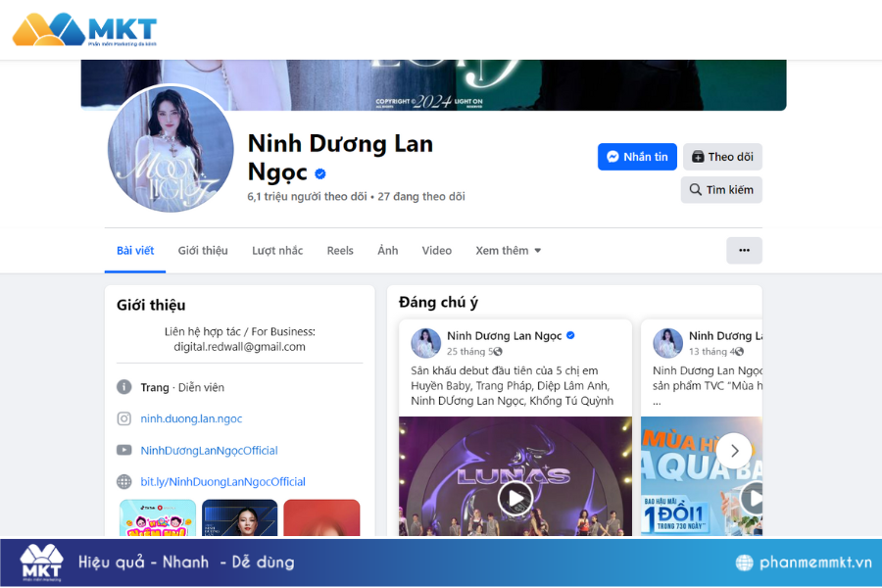The image size is (882, 588).
Task: Click the Instagram icon in the Giới thiệu panel
Action: [x=123, y=418]
